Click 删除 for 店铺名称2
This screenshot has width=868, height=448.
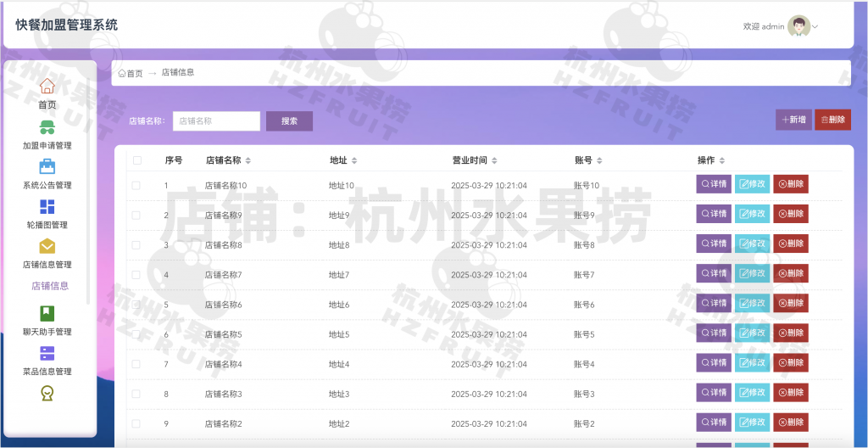791,422
